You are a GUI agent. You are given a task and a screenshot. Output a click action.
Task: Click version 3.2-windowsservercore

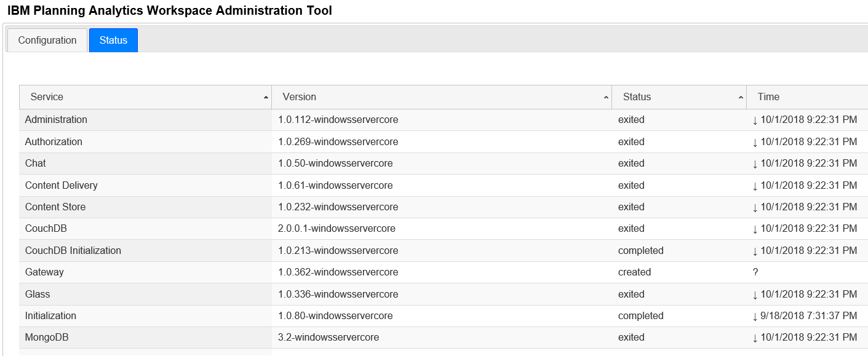pos(328,338)
